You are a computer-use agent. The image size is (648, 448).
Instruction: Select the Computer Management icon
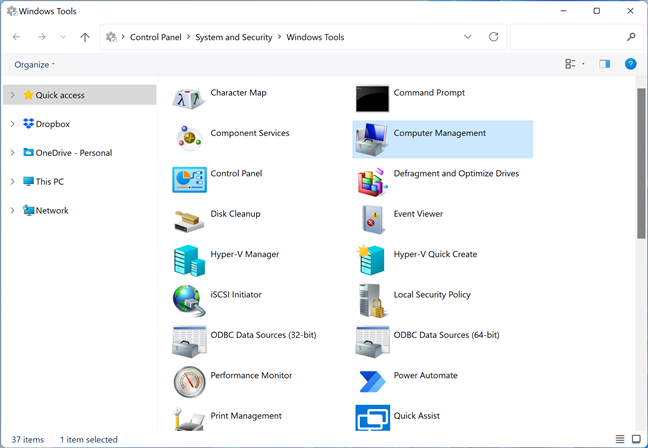tap(372, 139)
